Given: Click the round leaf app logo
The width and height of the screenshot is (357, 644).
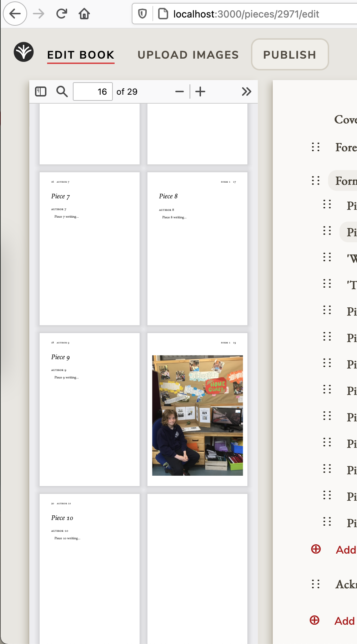Looking at the screenshot, I should (24, 52).
